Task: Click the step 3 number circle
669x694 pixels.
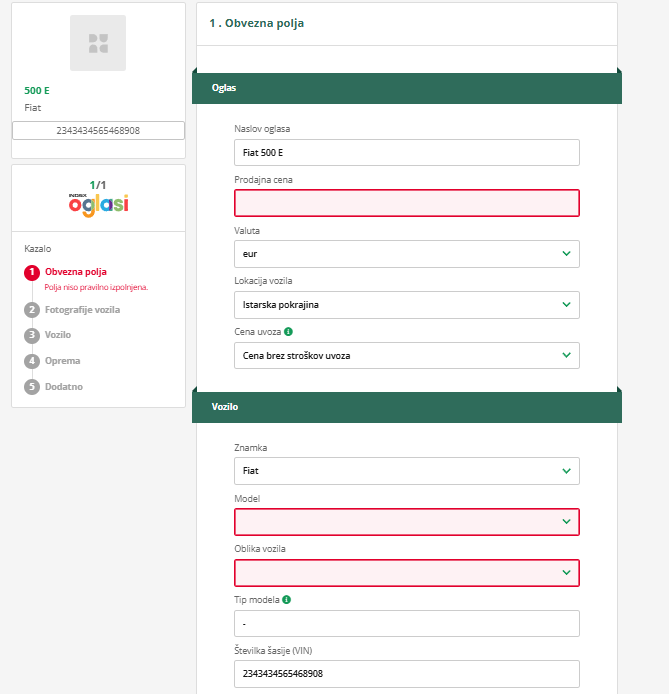Action: coord(32,335)
